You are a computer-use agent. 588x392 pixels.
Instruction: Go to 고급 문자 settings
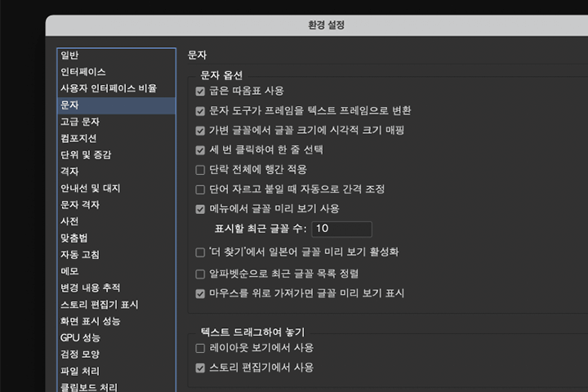[x=116, y=122]
